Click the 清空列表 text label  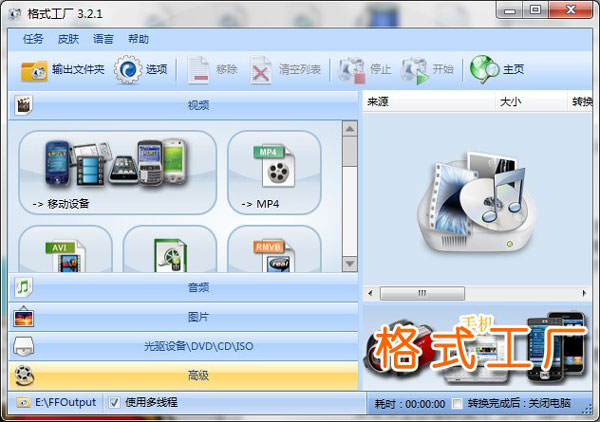(x=300, y=69)
